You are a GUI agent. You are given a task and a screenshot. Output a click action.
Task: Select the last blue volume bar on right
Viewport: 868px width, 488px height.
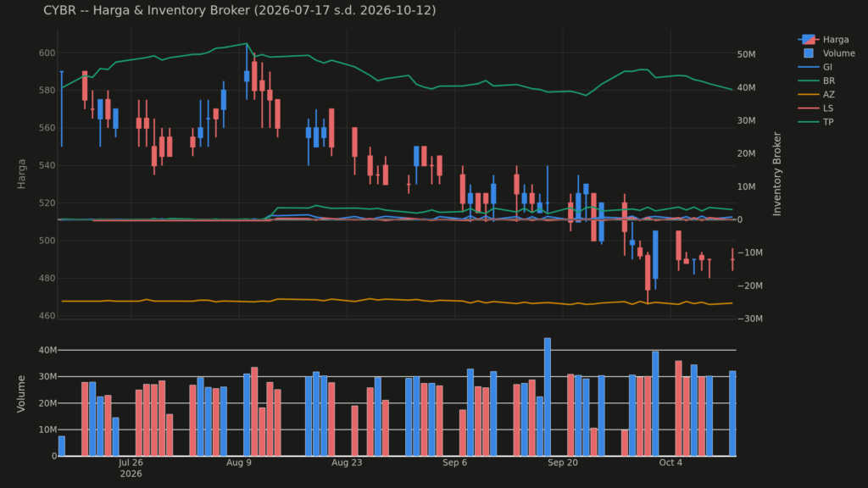[x=732, y=413]
